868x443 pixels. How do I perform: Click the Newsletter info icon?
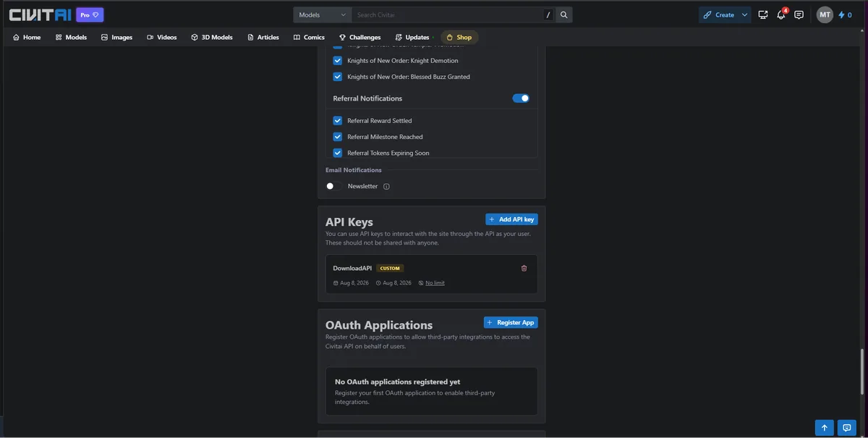[386, 187]
